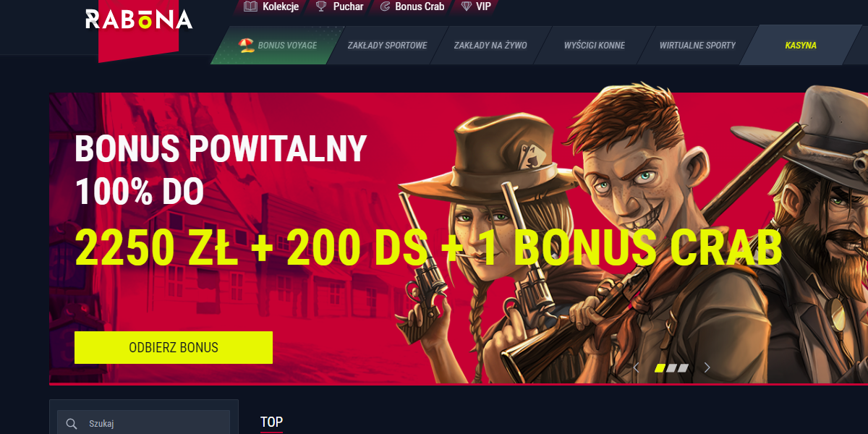Go to the next banner slide arrow
Screen dimensions: 868x434
(x=707, y=367)
